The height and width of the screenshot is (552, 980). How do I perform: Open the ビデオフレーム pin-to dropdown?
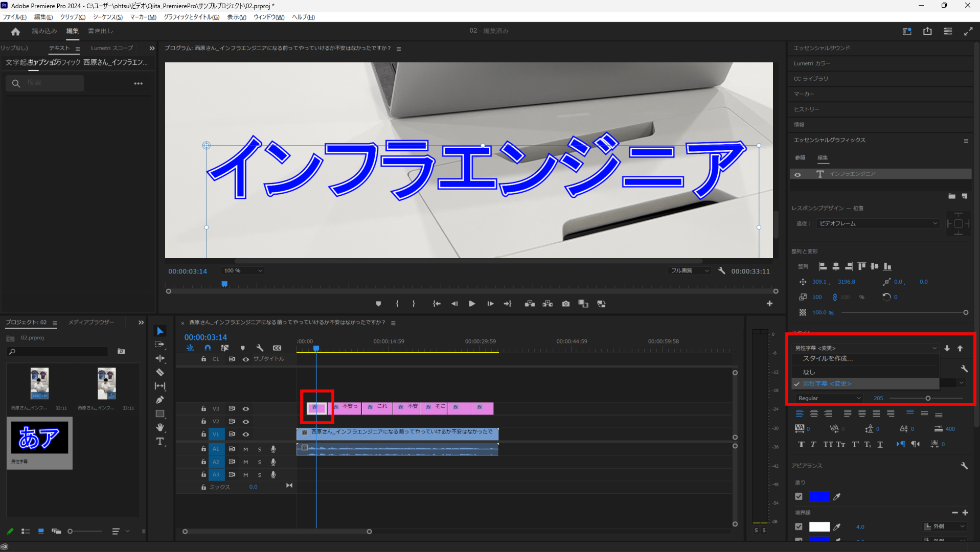pyautogui.click(x=878, y=223)
